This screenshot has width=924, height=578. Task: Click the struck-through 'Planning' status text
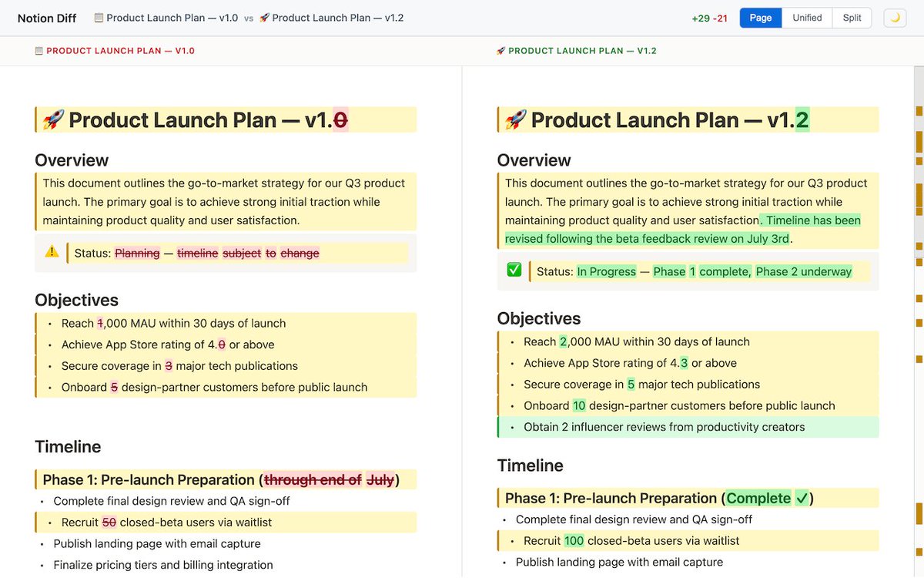(137, 253)
